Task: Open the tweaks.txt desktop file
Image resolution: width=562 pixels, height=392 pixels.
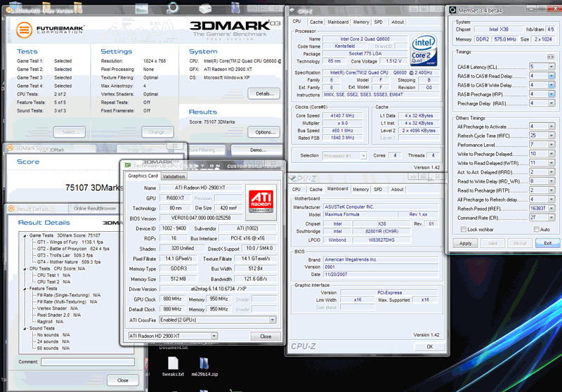Action: [x=173, y=366]
